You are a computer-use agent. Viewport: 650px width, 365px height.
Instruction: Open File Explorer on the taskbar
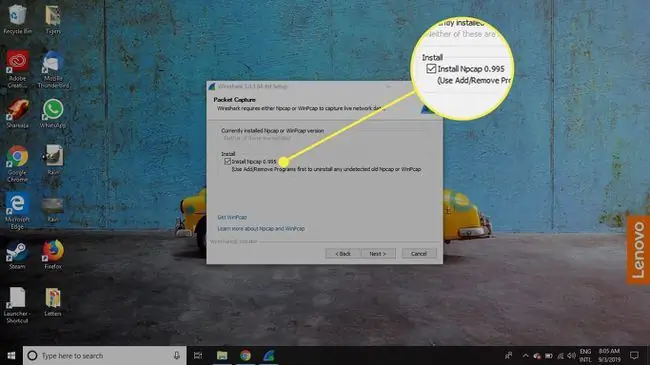(222, 355)
